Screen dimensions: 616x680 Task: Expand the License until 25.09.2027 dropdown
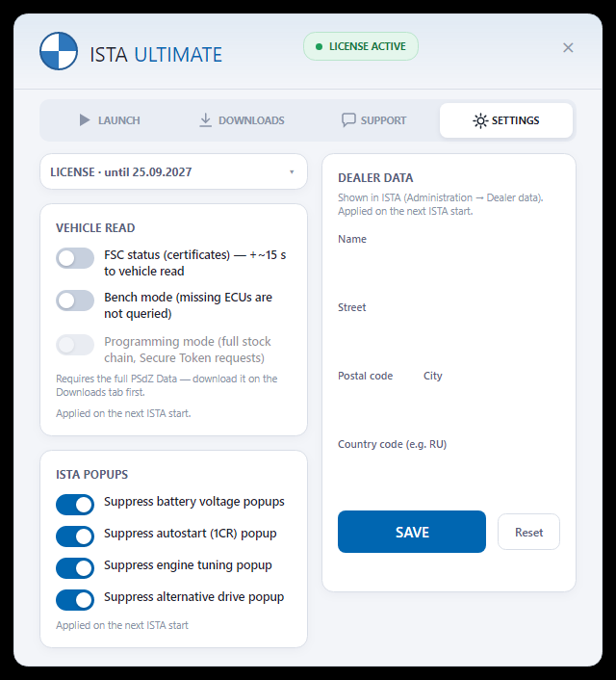[x=173, y=171]
